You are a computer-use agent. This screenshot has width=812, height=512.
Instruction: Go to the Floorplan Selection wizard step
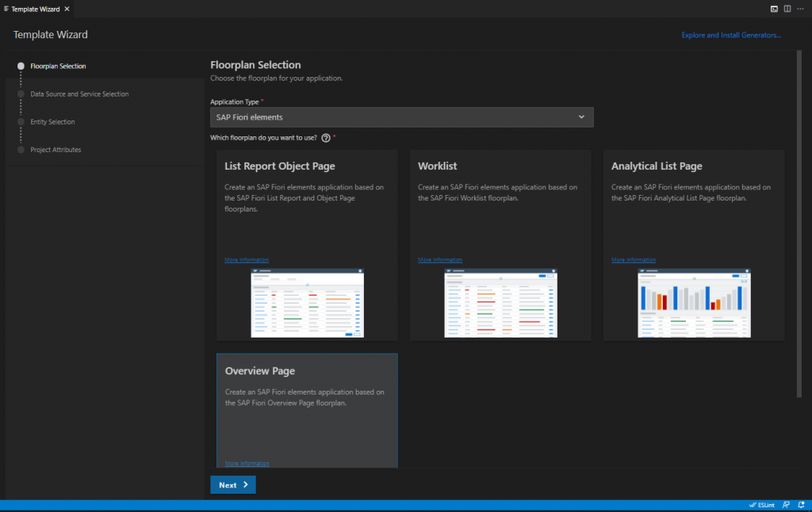[x=58, y=67]
